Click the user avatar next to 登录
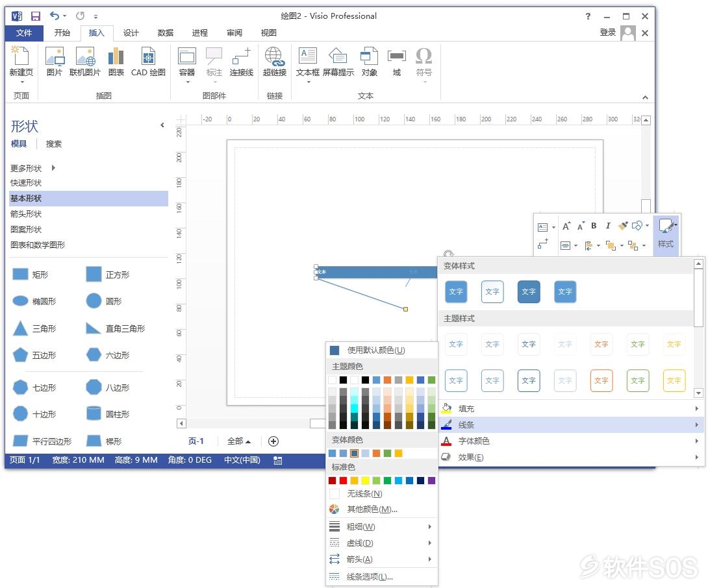 coord(628,33)
